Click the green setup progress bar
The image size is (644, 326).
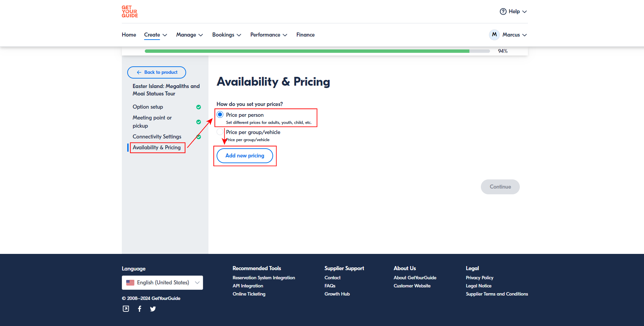[x=307, y=51]
